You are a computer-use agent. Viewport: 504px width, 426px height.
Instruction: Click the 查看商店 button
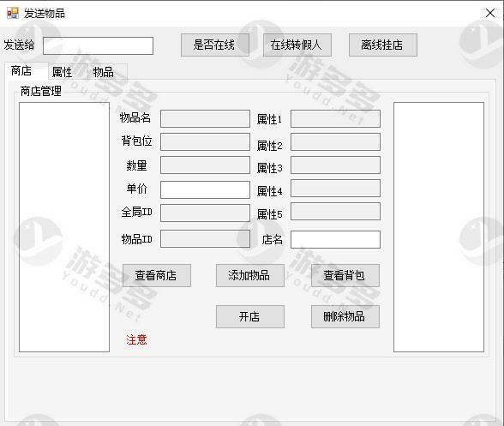pos(157,275)
